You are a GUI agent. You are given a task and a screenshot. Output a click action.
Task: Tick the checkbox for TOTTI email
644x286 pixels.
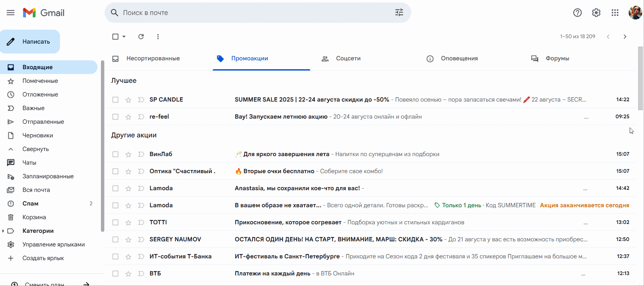pyautogui.click(x=116, y=223)
